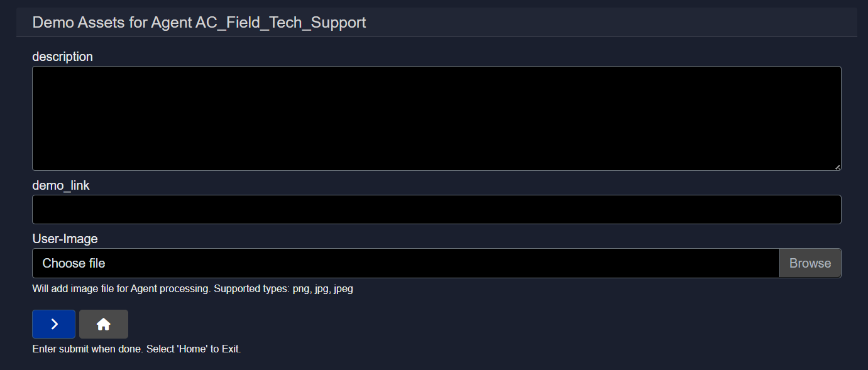Browse for a png or jpg image

click(810, 263)
